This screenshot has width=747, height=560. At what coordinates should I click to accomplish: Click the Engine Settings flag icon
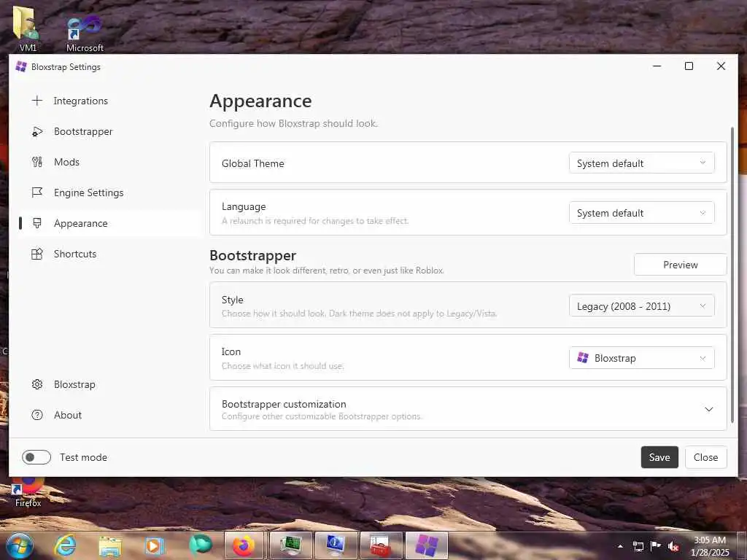click(37, 192)
